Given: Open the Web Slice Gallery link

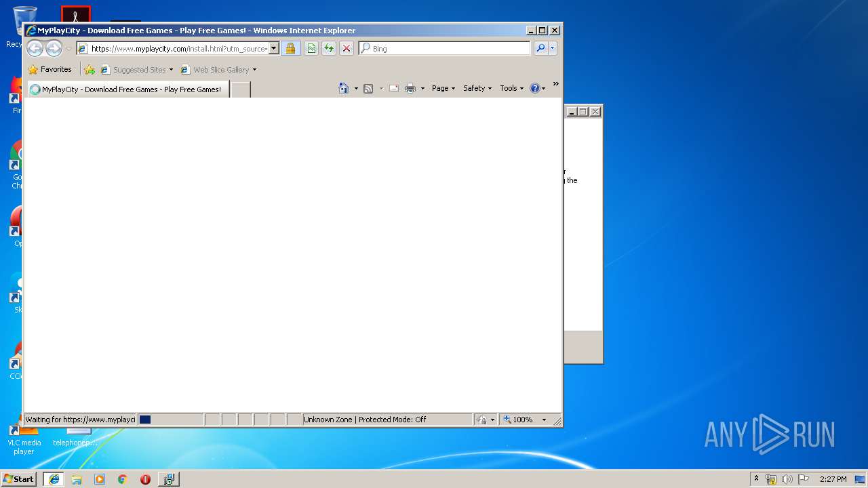Looking at the screenshot, I should pos(215,70).
